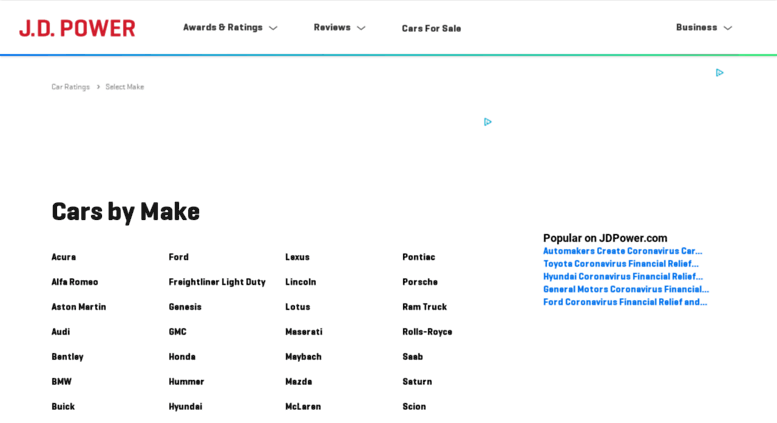Image resolution: width=777 pixels, height=423 pixels.
Task: Open the Business menu
Action: point(696,27)
